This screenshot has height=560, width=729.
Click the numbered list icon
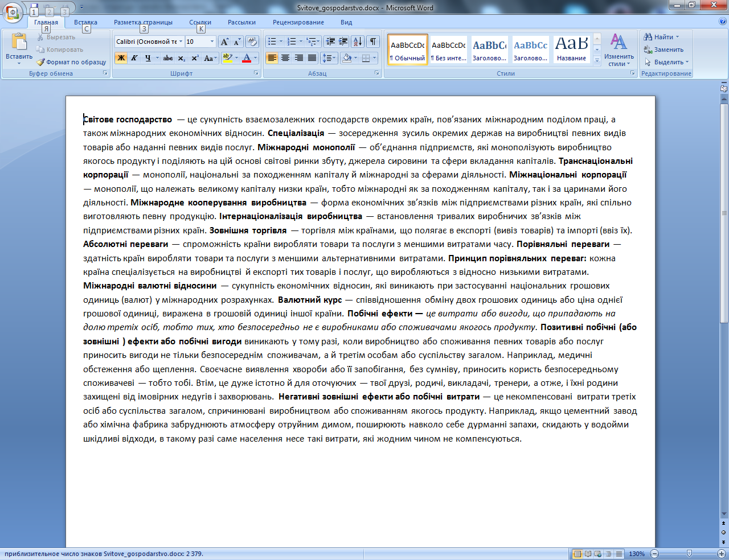tap(292, 42)
